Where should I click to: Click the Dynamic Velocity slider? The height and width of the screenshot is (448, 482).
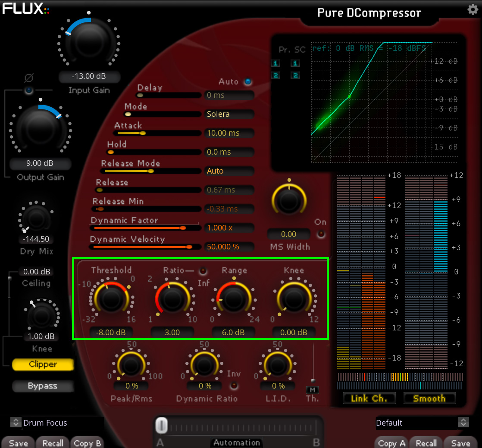pos(145,247)
